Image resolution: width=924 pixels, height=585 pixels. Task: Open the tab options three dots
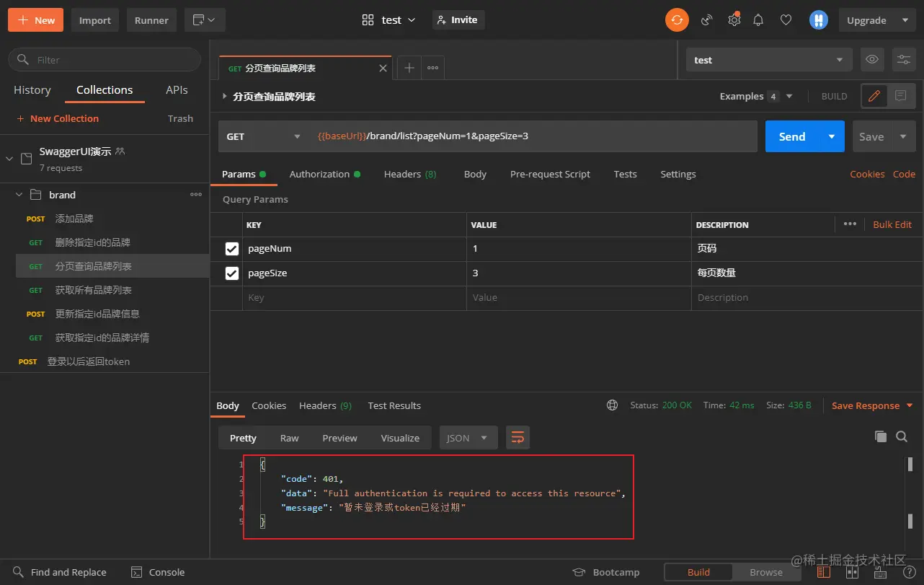(x=432, y=68)
